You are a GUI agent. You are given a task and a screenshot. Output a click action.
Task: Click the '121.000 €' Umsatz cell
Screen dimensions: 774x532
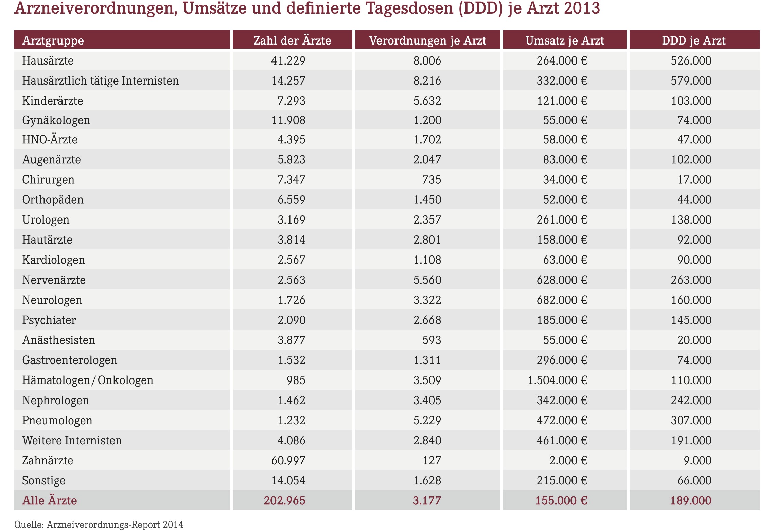[562, 101]
